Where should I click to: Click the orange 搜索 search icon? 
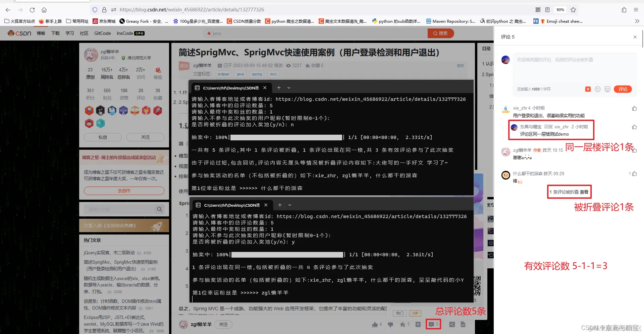tap(440, 33)
